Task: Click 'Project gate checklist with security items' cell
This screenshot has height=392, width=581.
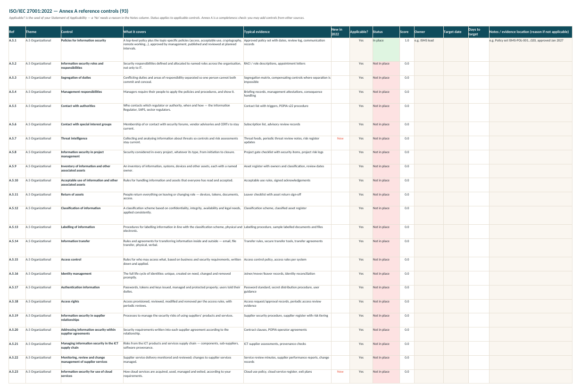Action: point(287,156)
